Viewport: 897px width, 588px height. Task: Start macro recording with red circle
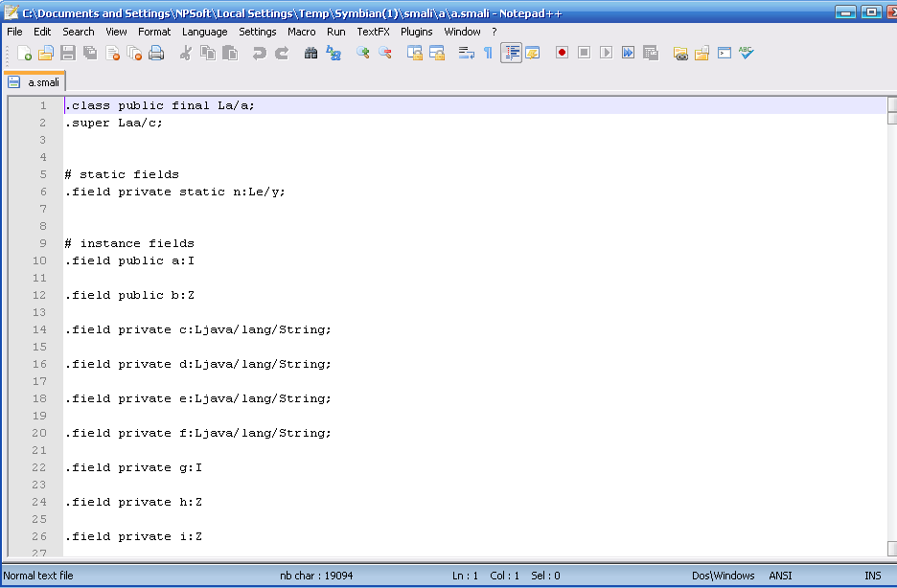(562, 53)
